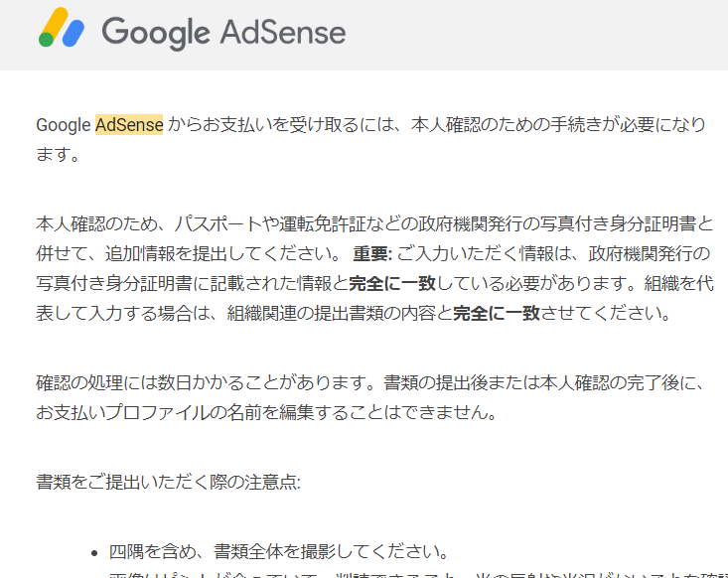The width and height of the screenshot is (728, 578).
Task: Click the line '書類をご提出いただく際の注意点:'
Action: (168, 482)
